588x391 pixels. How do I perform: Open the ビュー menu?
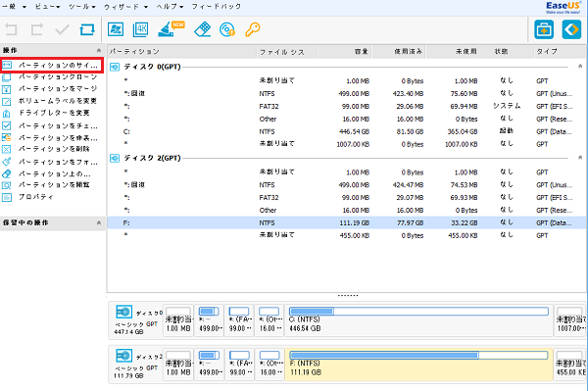(x=47, y=7)
